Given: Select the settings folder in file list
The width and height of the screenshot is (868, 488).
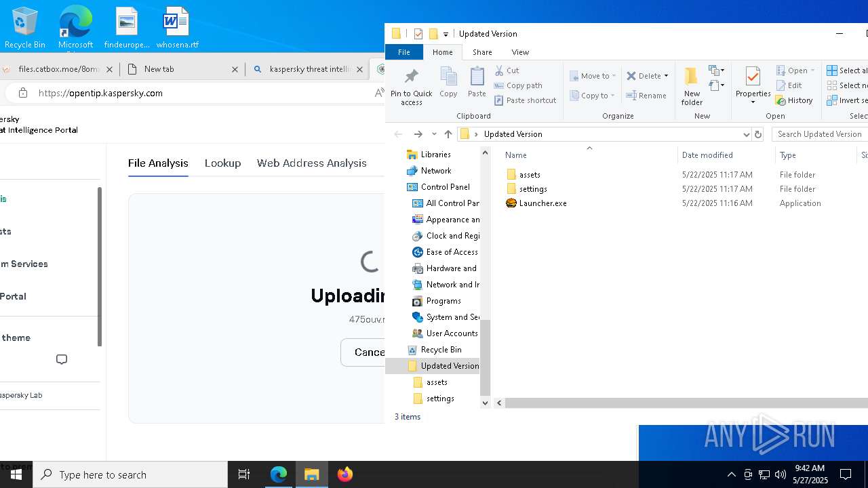Looking at the screenshot, I should tap(527, 189).
